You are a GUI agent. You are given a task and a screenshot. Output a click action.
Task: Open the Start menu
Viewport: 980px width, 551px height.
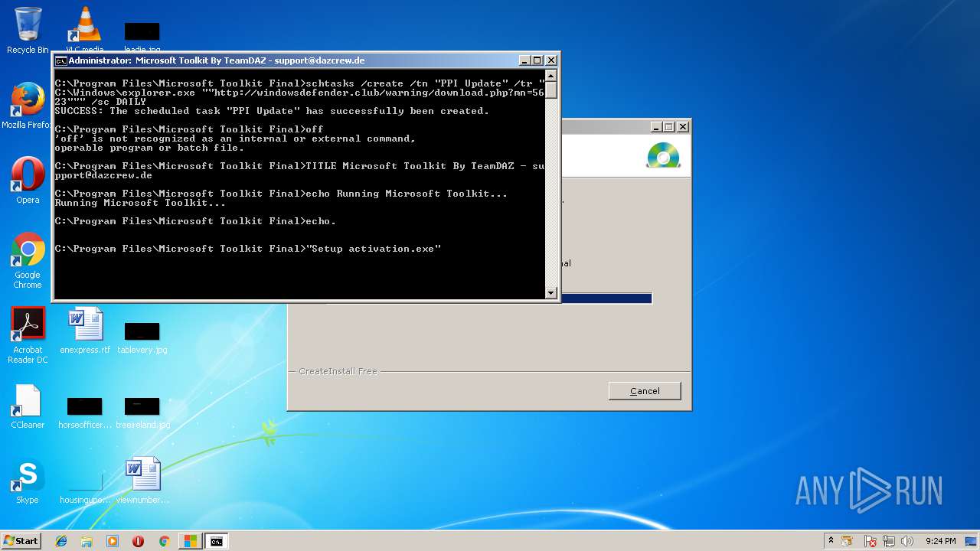[21, 541]
